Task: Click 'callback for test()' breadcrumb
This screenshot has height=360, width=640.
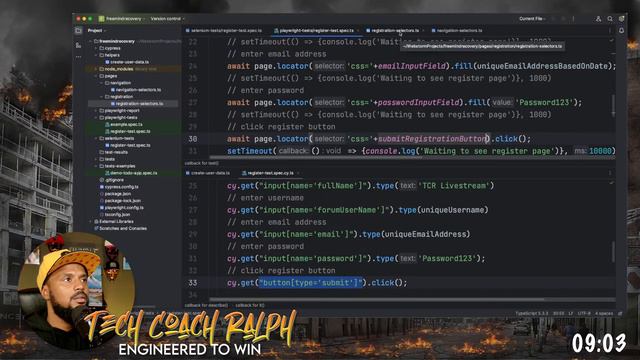Action: pos(202,163)
